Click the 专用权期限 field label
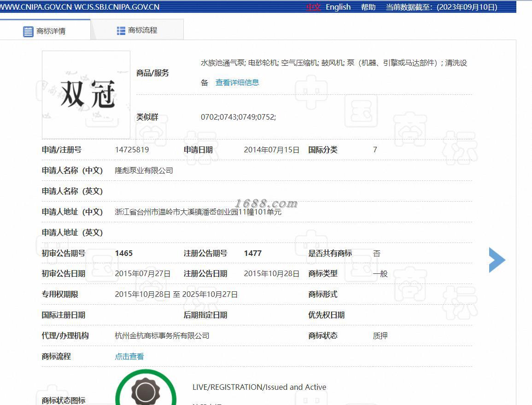The height and width of the screenshot is (405, 532). coord(60,295)
